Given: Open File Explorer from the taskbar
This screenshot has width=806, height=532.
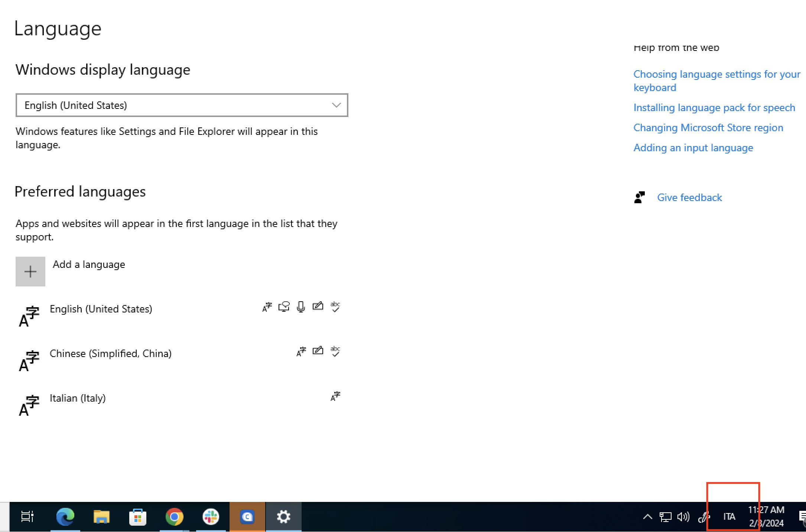Looking at the screenshot, I should (x=101, y=517).
